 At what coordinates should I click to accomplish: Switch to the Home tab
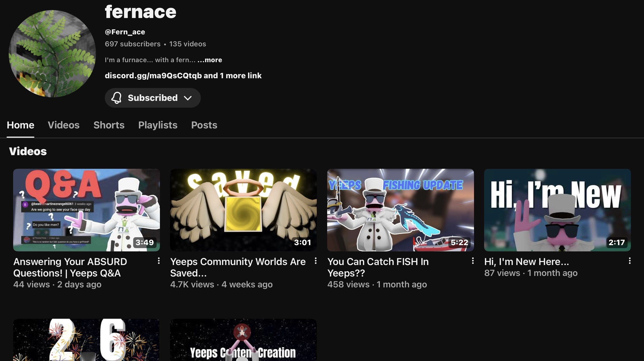click(20, 125)
